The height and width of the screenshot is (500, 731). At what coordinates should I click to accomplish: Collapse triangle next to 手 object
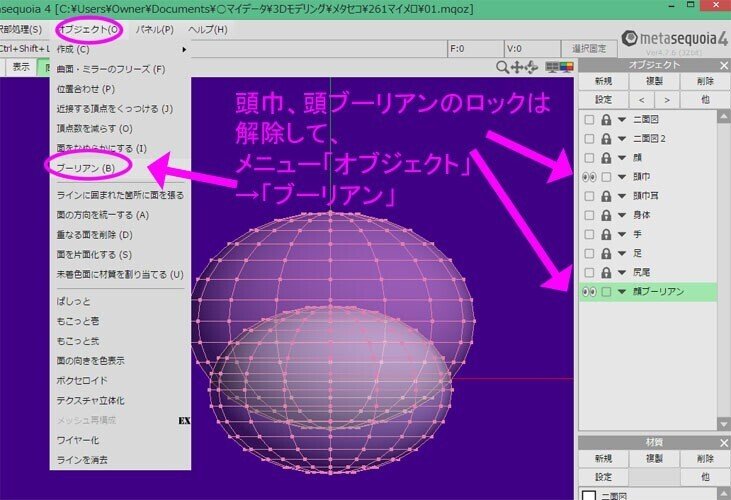pos(621,234)
